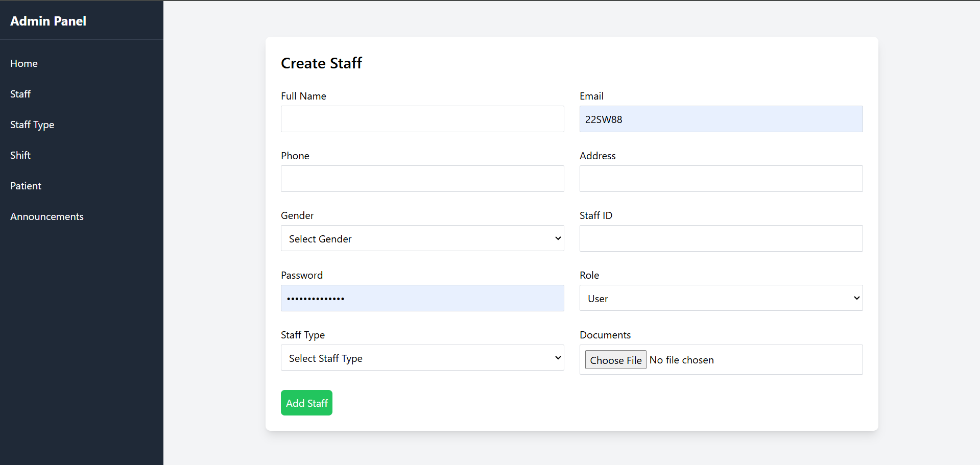Open the Shift page from sidebar
This screenshot has width=980, height=465.
point(20,155)
